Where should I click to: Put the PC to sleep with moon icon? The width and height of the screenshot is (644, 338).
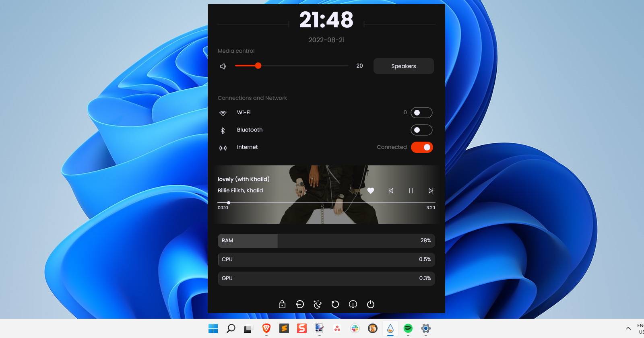pyautogui.click(x=318, y=304)
